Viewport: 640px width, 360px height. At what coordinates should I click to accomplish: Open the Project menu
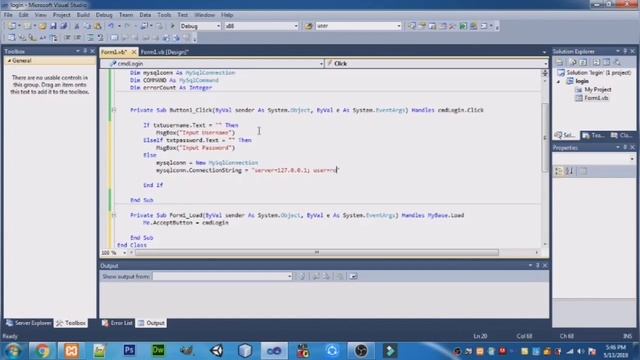(61, 15)
